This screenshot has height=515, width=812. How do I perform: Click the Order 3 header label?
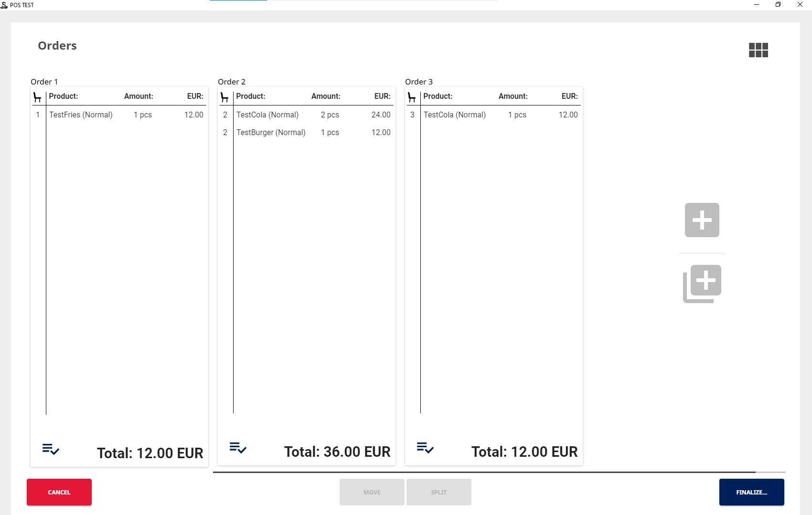[419, 82]
